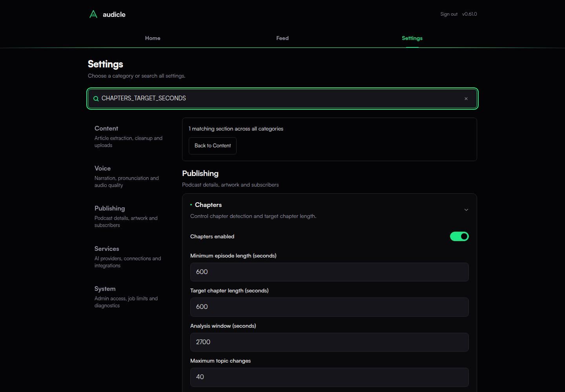Click the Chapters section heading
Screen dimensions: 565x392
(x=208, y=205)
